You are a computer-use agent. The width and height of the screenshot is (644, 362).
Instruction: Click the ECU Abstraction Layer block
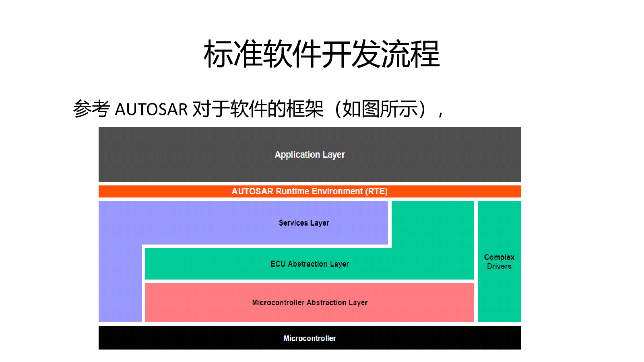[310, 264]
